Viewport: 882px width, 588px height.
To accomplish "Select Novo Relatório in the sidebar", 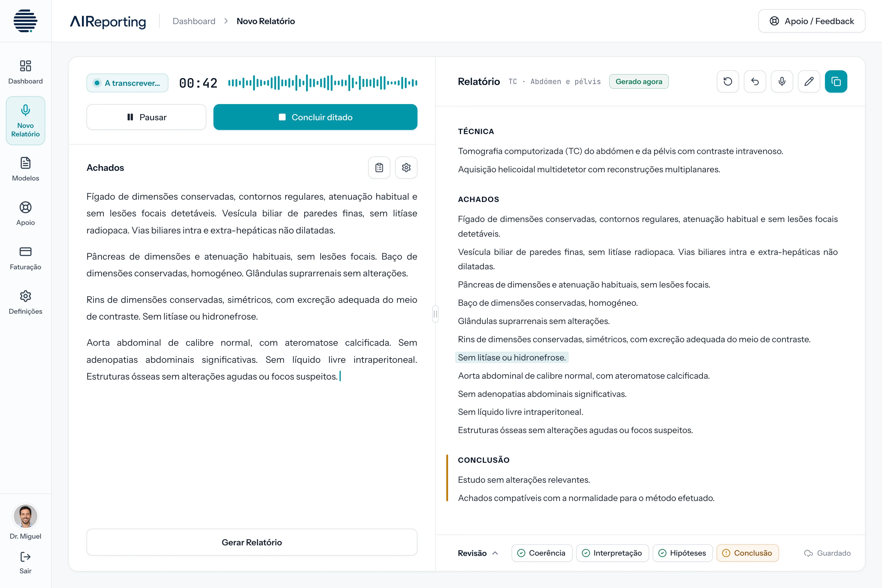I will [x=26, y=120].
